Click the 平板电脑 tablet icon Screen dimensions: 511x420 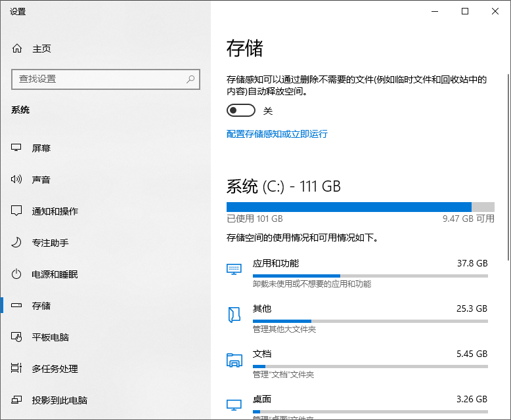tap(16, 337)
